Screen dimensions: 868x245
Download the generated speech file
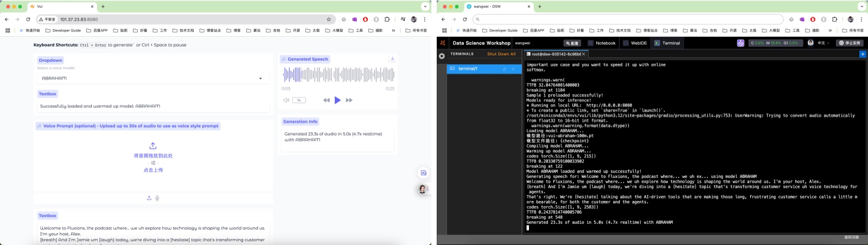coord(392,59)
